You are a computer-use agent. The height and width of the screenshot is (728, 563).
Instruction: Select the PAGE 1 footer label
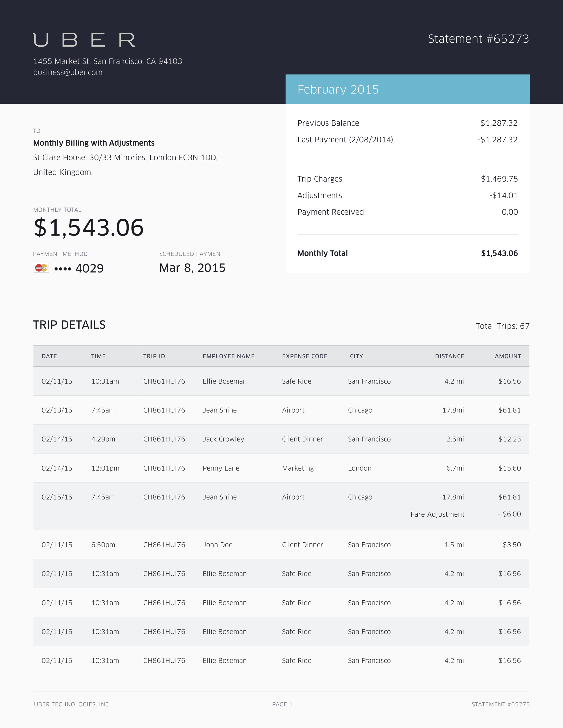(x=282, y=704)
